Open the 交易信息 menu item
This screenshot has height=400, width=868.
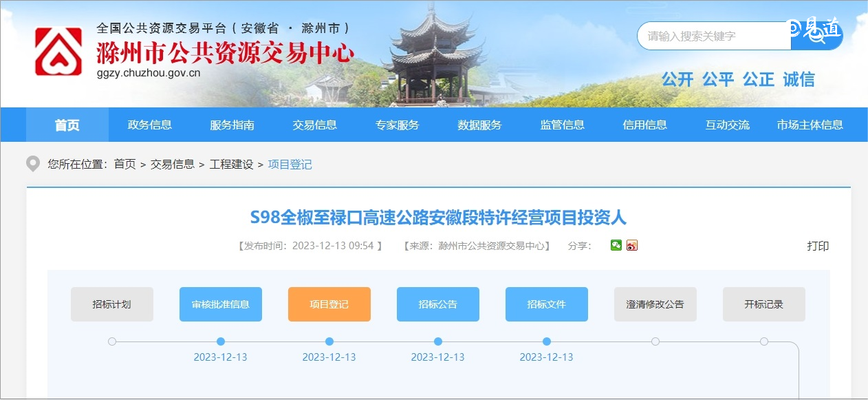pos(315,125)
